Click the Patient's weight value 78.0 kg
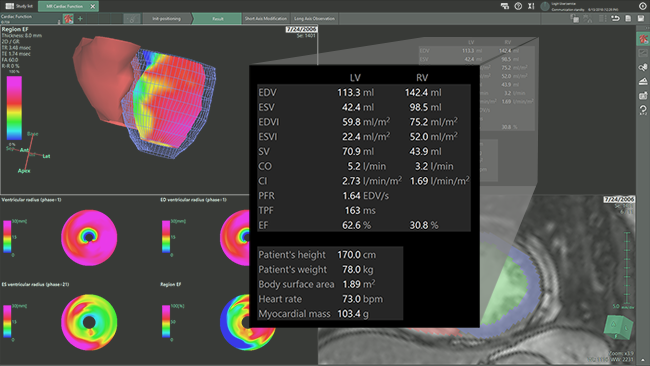This screenshot has height=366, width=650. [x=358, y=269]
